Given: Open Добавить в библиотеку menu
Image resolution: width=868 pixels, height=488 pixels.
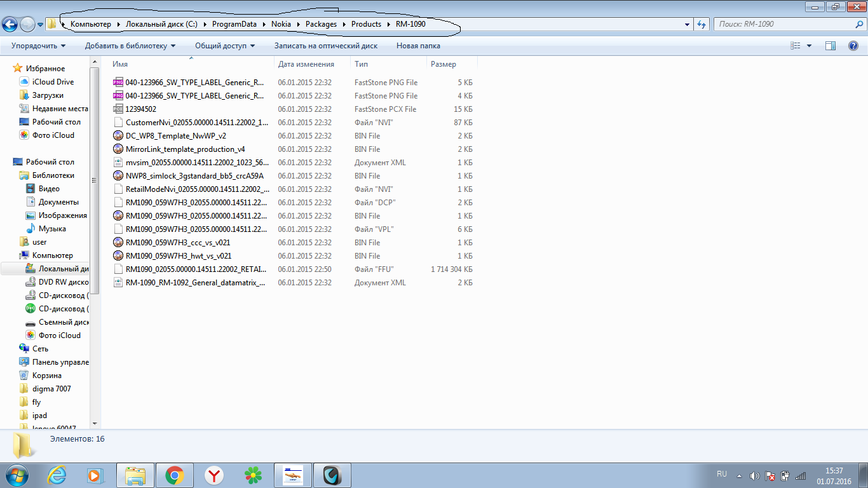Looking at the screenshot, I should click(x=130, y=46).
